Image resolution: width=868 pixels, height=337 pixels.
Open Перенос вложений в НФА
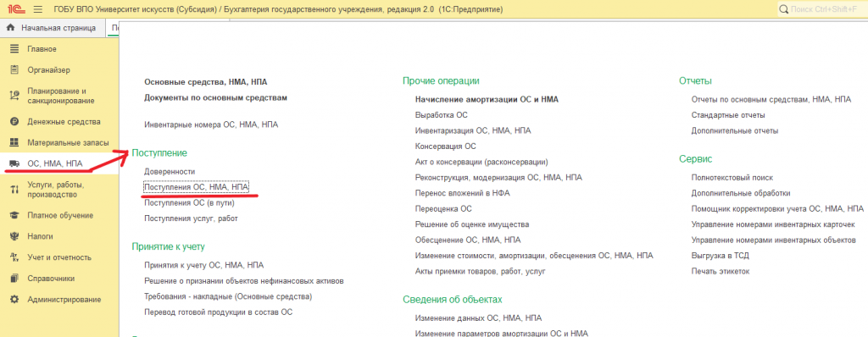[462, 193]
